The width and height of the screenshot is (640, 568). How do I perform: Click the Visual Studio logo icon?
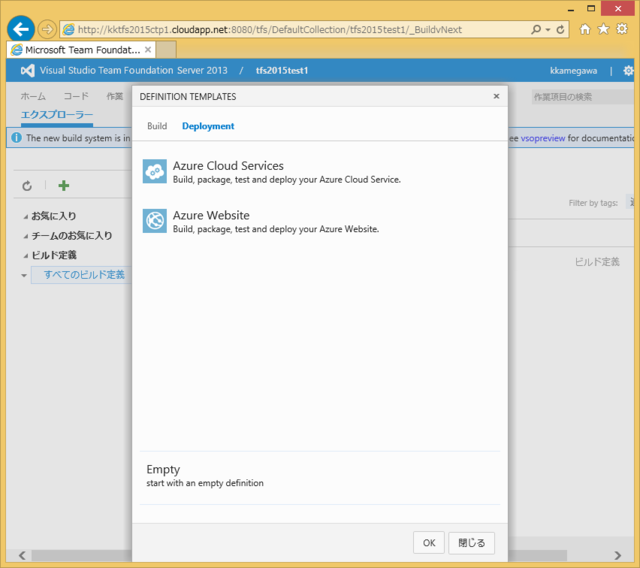tap(27, 71)
